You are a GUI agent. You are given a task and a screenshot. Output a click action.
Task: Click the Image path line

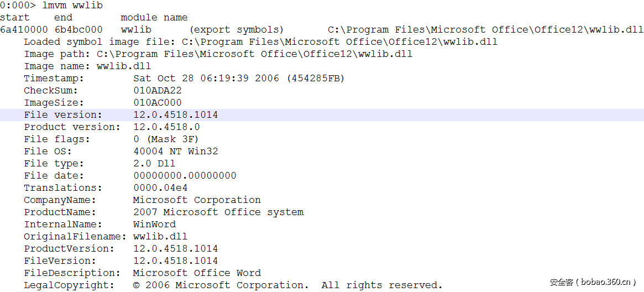tap(218, 54)
